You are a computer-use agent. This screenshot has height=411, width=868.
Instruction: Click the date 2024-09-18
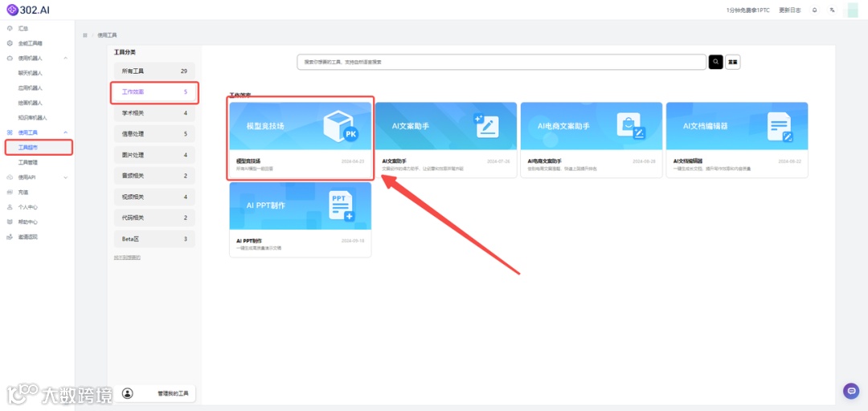pos(353,241)
